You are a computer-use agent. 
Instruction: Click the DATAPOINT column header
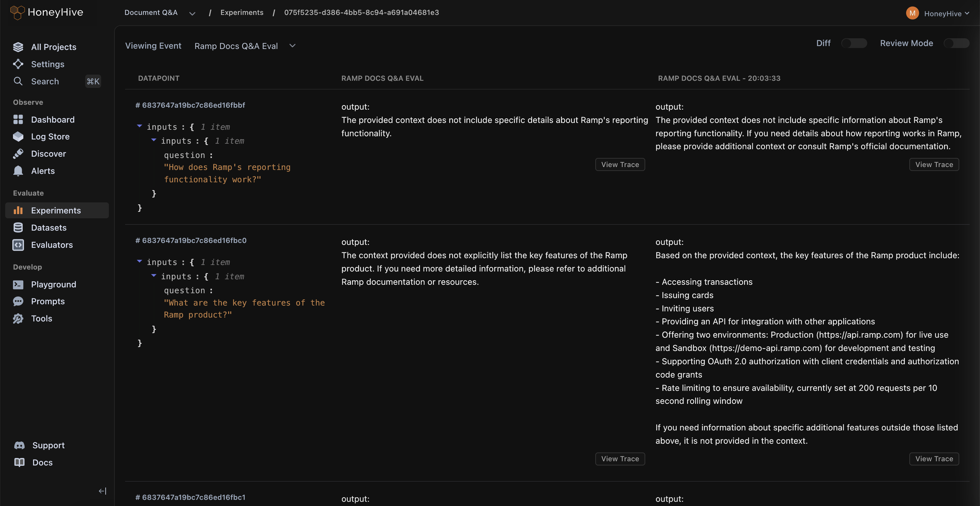[159, 78]
